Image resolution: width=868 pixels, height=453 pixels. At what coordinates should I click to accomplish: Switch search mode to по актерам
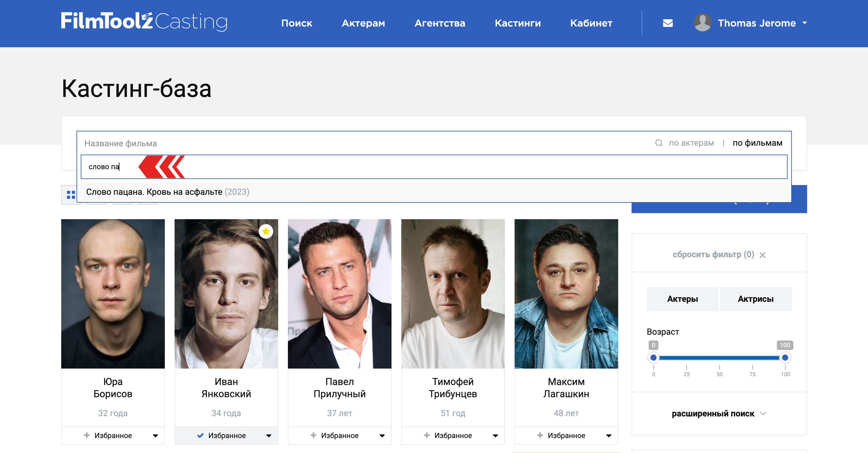coord(691,143)
